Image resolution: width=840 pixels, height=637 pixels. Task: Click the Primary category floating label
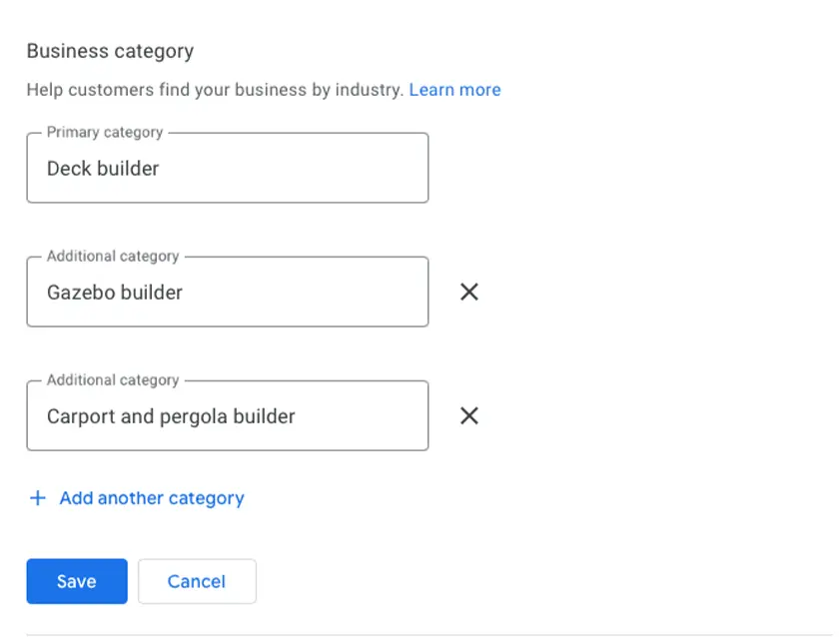(x=104, y=132)
